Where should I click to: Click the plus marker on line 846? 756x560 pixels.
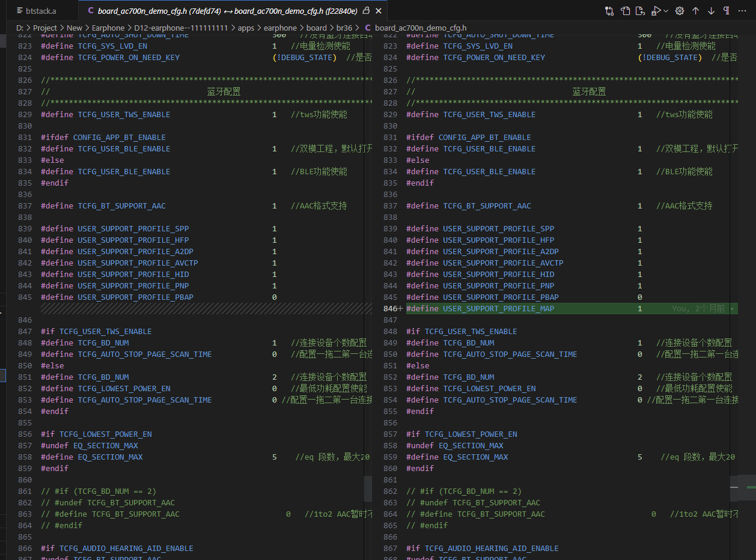(400, 308)
